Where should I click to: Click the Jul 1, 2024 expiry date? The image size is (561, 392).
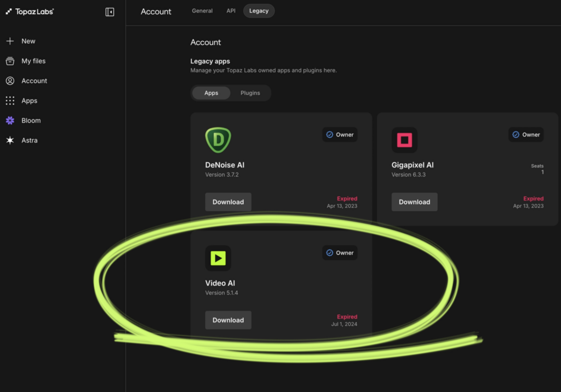[344, 324]
